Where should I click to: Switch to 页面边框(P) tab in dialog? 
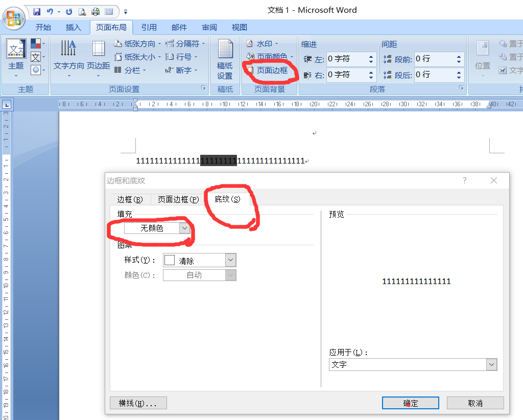tap(178, 199)
